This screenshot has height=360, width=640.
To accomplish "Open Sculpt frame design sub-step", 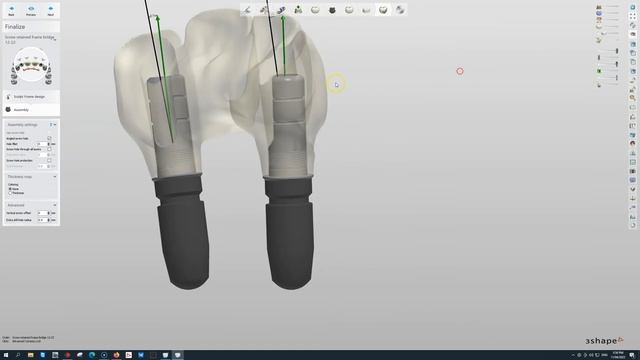I will pos(31,97).
